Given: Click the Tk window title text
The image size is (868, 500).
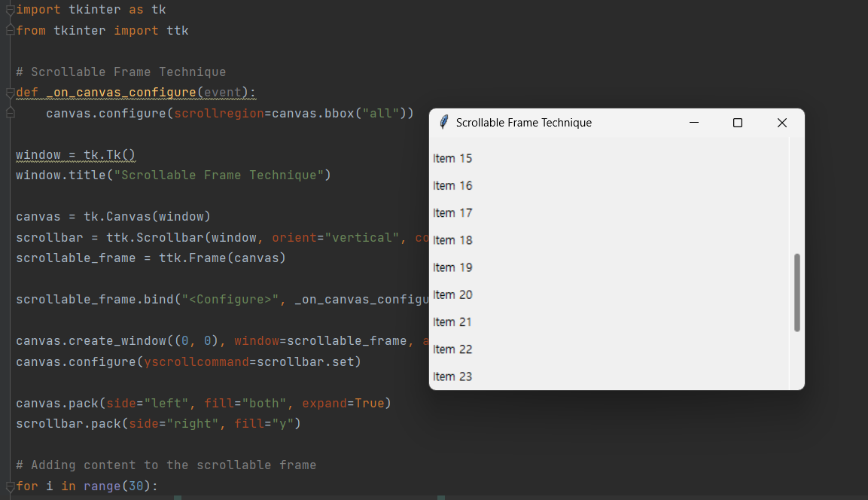Looking at the screenshot, I should pos(524,123).
